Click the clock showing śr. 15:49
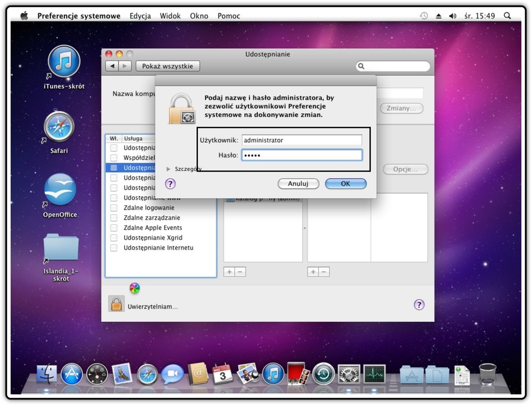Screen dimensions: 532x405 (479, 16)
